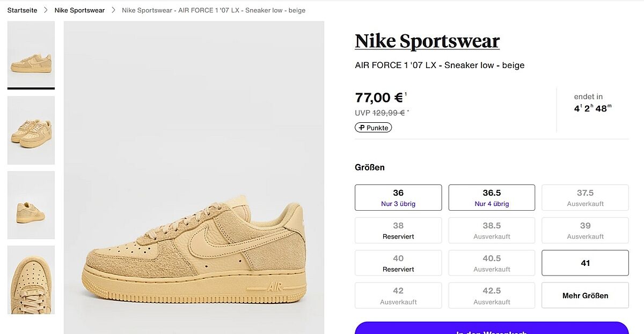This screenshot has width=644, height=334.
Task: Click the Nike Sportswear brand heading
Action: click(x=427, y=41)
